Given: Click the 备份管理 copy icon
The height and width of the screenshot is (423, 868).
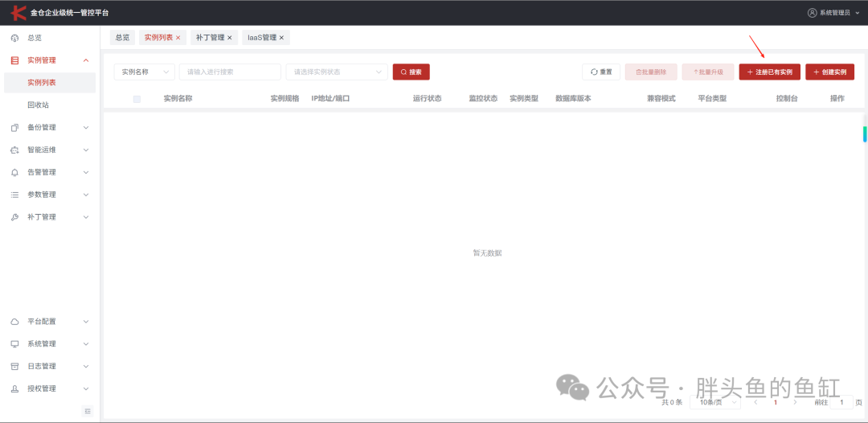Looking at the screenshot, I should pos(15,127).
